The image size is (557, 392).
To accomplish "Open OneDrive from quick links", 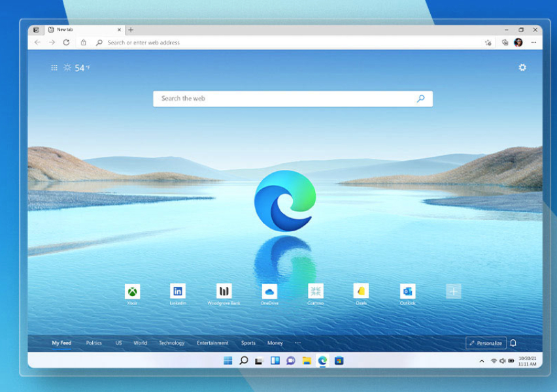I will click(x=270, y=293).
